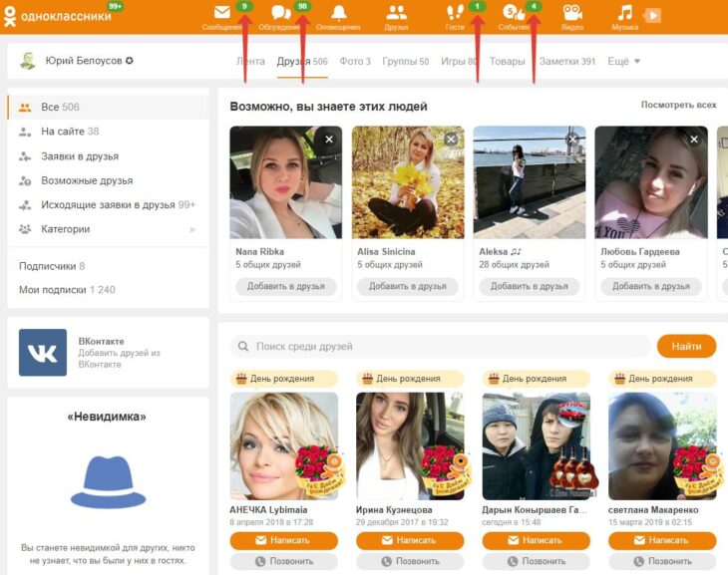This screenshot has height=575, width=728.
Task: Open Мои подписки 1 240 link
Action: click(x=67, y=290)
